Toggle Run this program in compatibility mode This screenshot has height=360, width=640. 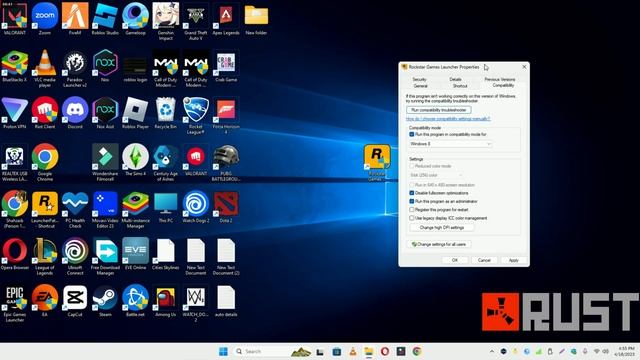coord(412,134)
